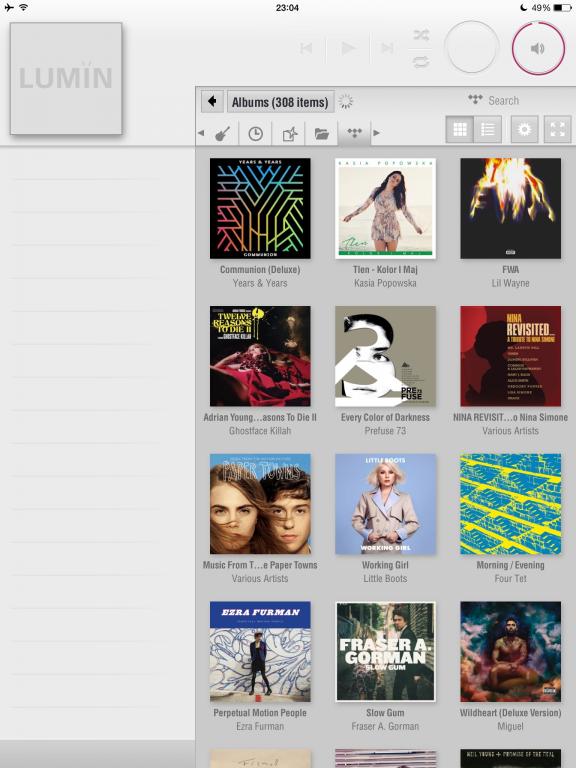
Task: Mute using the volume speaker knob
Action: (538, 48)
